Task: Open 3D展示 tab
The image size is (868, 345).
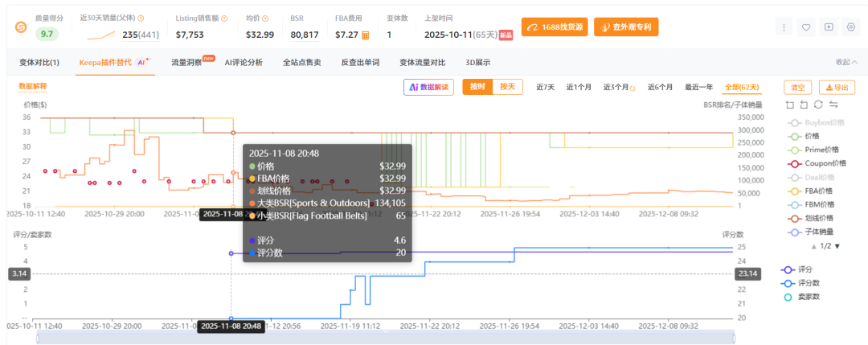Action: 477,63
